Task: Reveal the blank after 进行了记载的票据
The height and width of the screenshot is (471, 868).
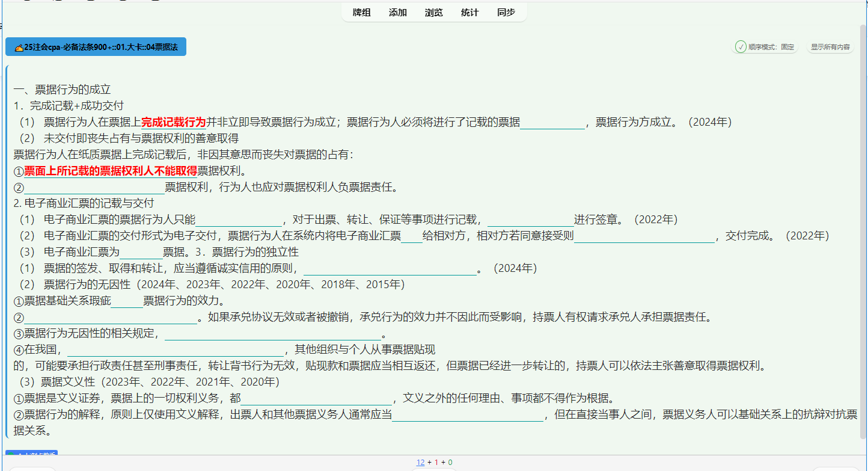Action: click(x=553, y=122)
